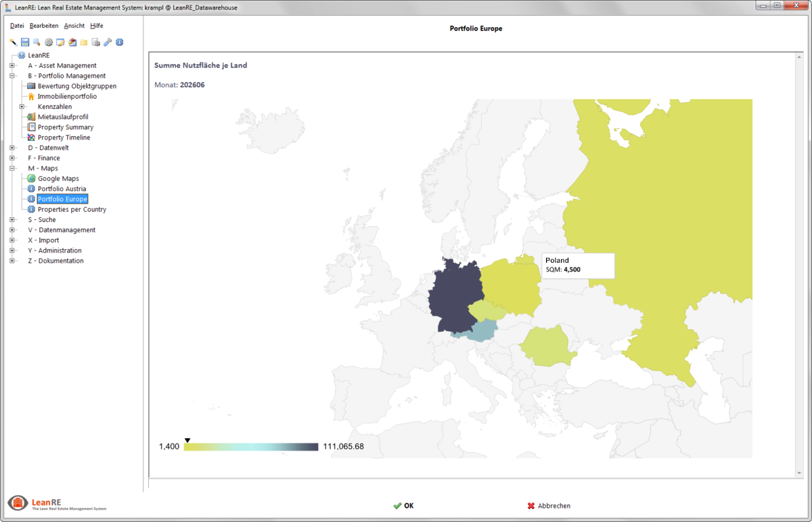Image resolution: width=812 pixels, height=522 pixels.
Task: Click the magnifier search toolbar icon
Action: pyautogui.click(x=37, y=42)
